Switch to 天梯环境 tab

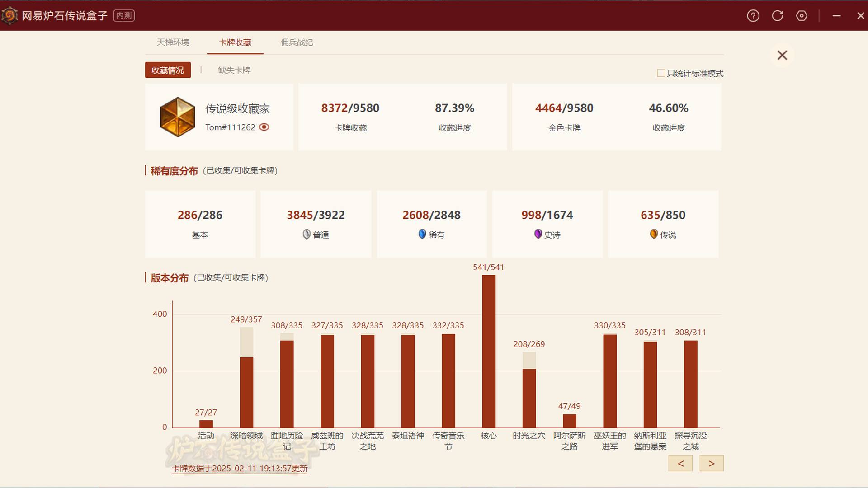pos(173,42)
